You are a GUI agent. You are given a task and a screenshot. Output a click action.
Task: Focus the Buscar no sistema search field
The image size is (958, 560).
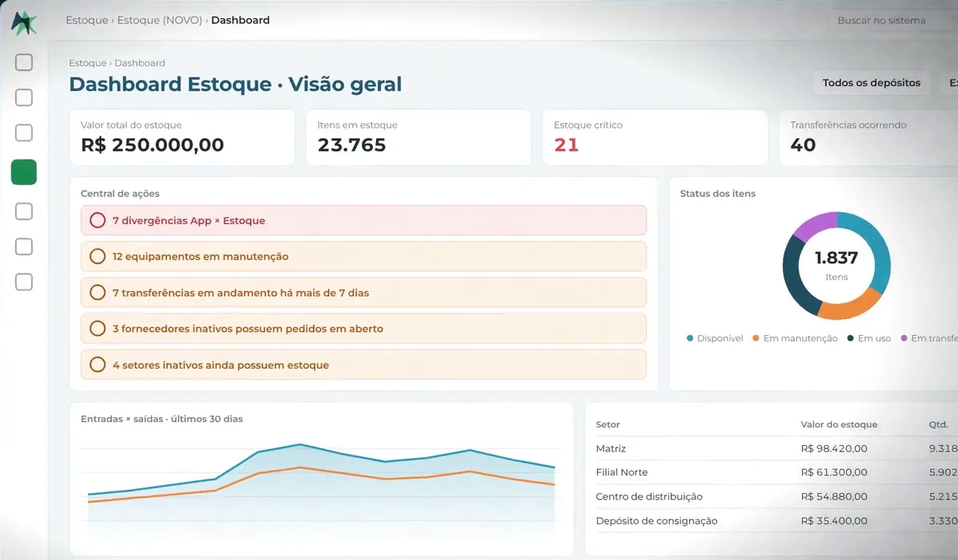892,21
